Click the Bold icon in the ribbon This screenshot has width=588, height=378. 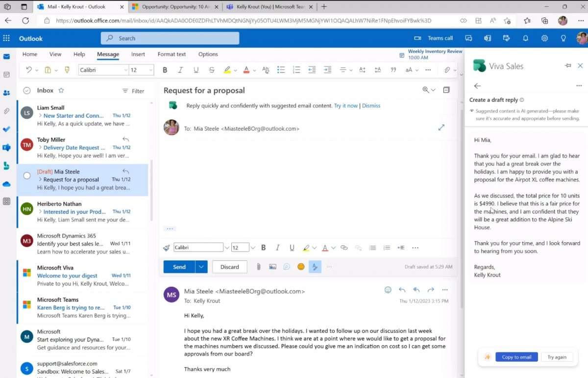(165, 70)
